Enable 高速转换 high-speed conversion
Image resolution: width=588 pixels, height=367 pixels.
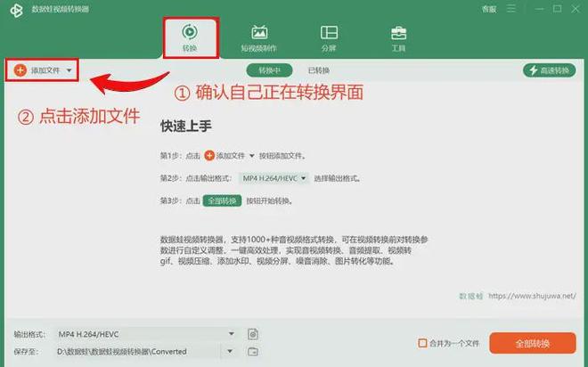point(550,70)
